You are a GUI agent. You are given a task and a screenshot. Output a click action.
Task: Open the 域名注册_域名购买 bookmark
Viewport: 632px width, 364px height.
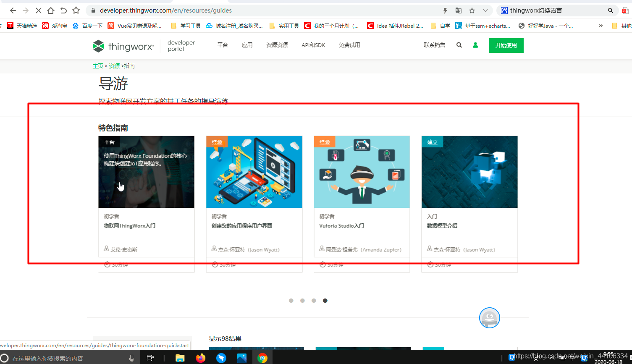coord(234,26)
